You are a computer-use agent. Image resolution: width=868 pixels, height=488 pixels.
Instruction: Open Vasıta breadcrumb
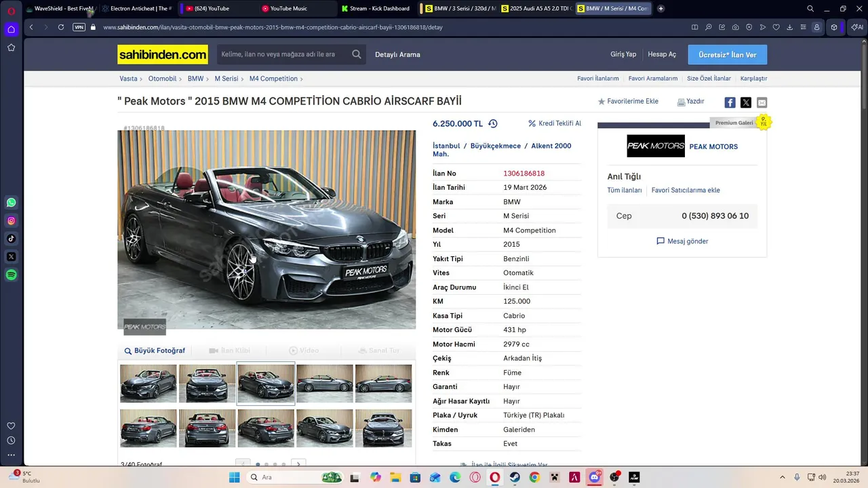pos(128,79)
